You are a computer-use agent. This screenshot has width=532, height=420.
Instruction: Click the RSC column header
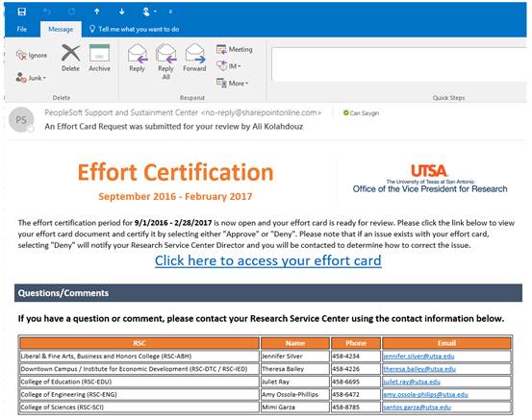(x=139, y=343)
